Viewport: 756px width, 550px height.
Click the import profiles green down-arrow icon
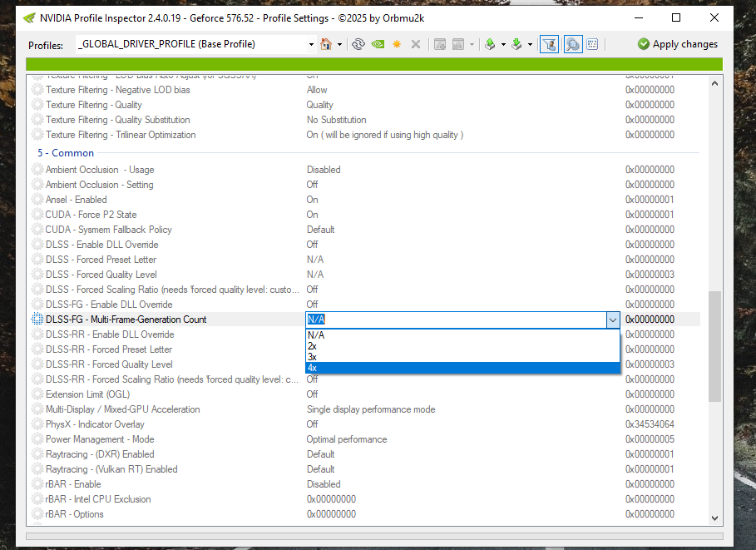[x=516, y=44]
